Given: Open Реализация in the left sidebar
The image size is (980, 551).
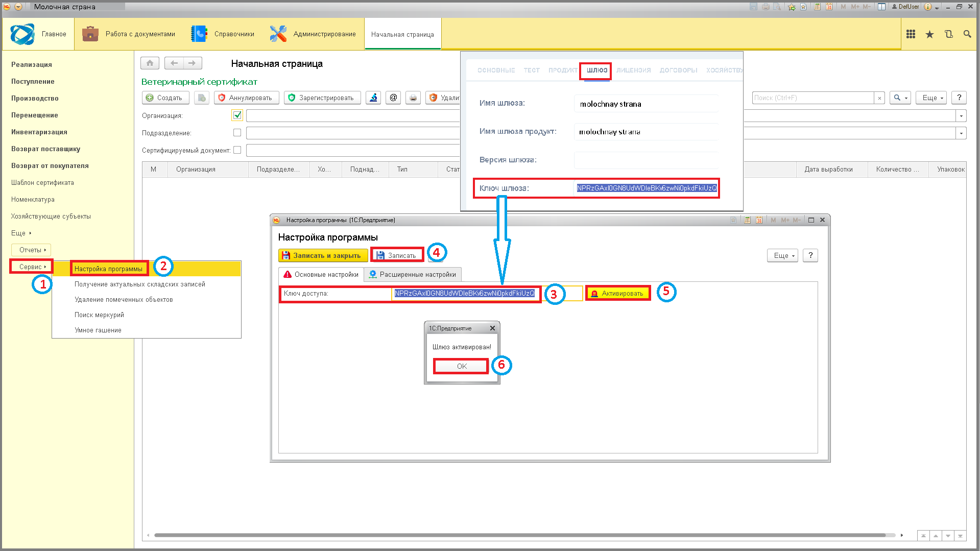Looking at the screenshot, I should pos(32,64).
